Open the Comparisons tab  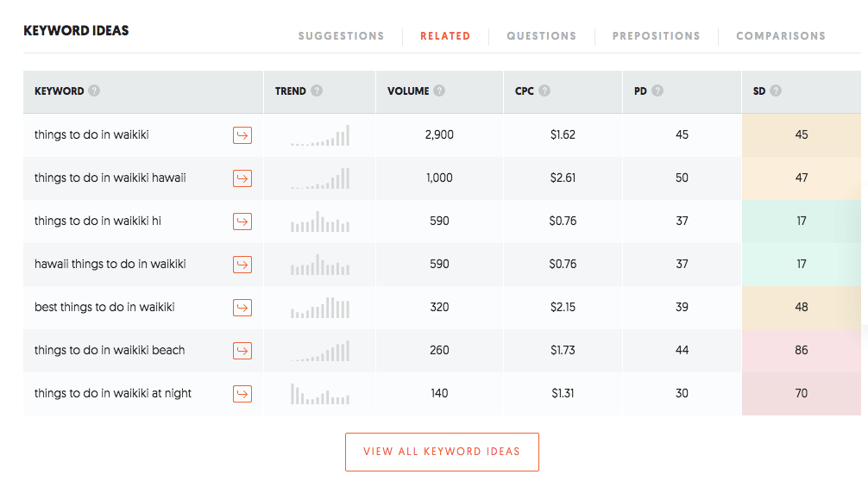click(x=780, y=36)
